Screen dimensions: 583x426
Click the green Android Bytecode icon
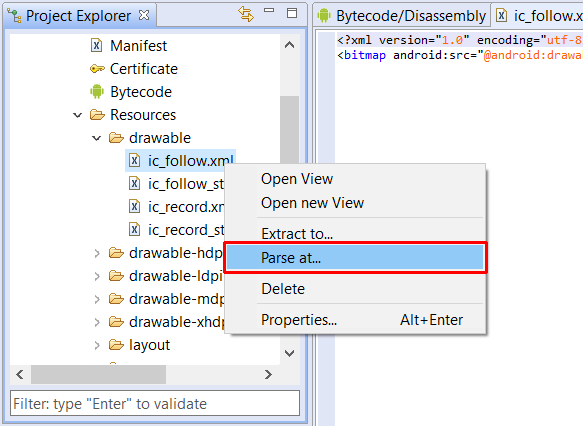tap(97, 92)
